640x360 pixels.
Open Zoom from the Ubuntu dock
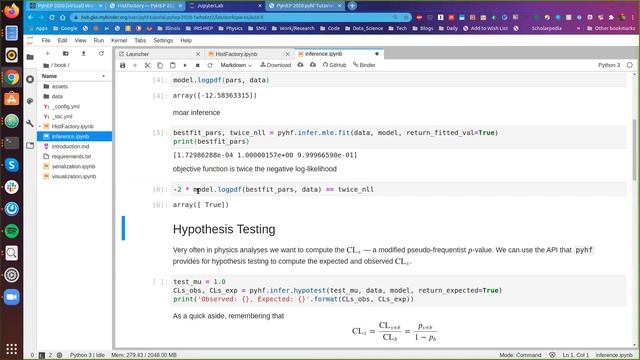coord(11,297)
